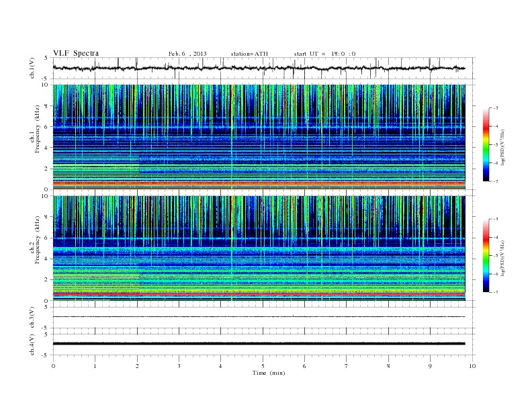This screenshot has width=532, height=411.
Task: Click the "ch.4(V)" axis label
Action: pyautogui.click(x=32, y=345)
